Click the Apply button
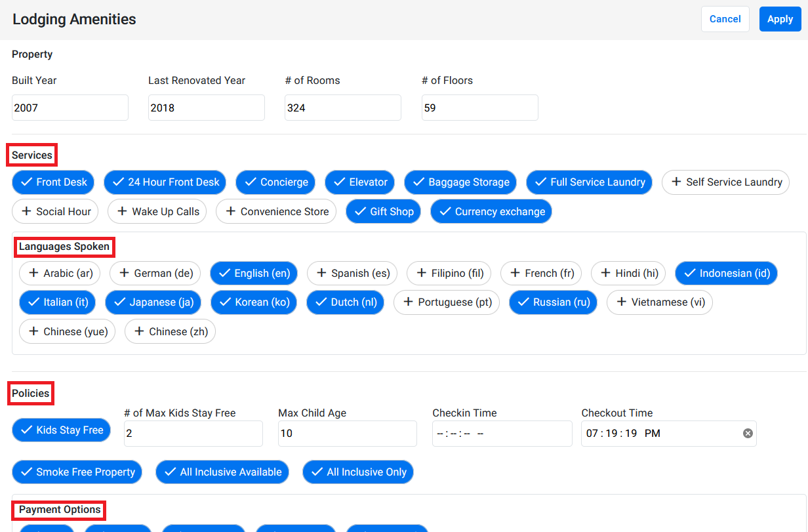The image size is (808, 532). [780, 19]
